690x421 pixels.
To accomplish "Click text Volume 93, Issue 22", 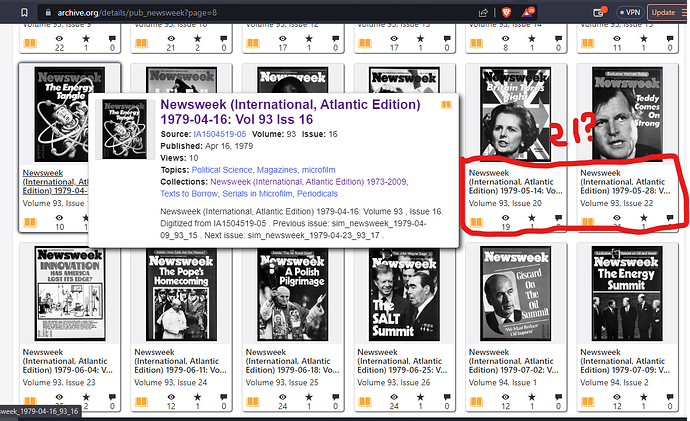I will [617, 203].
